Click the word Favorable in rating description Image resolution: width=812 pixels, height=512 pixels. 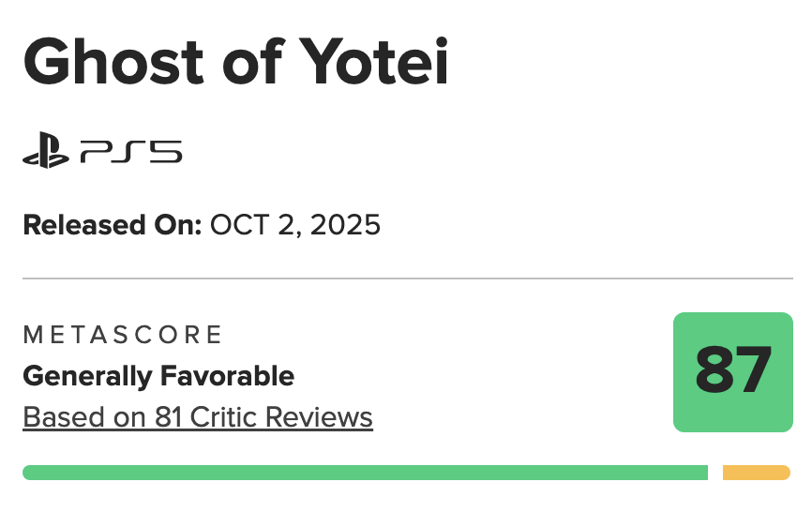(x=227, y=376)
